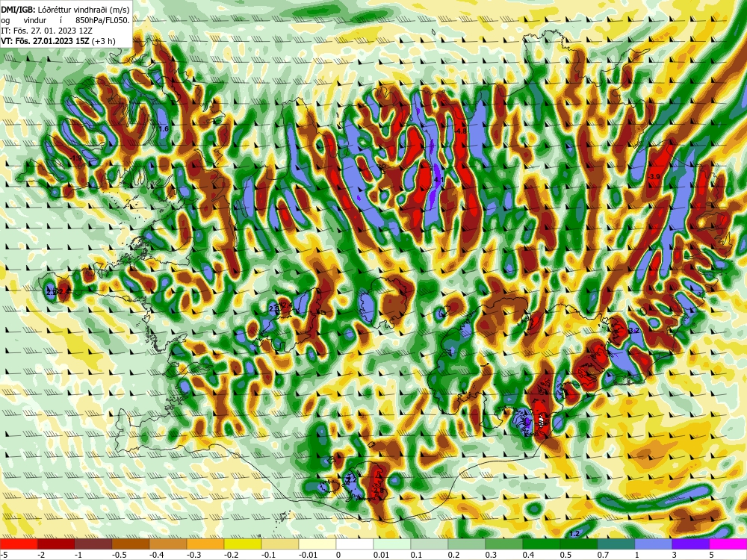Pick the light brown -0.4 legend swatch
Viewport: 747px width, 560px height.
coord(168,544)
